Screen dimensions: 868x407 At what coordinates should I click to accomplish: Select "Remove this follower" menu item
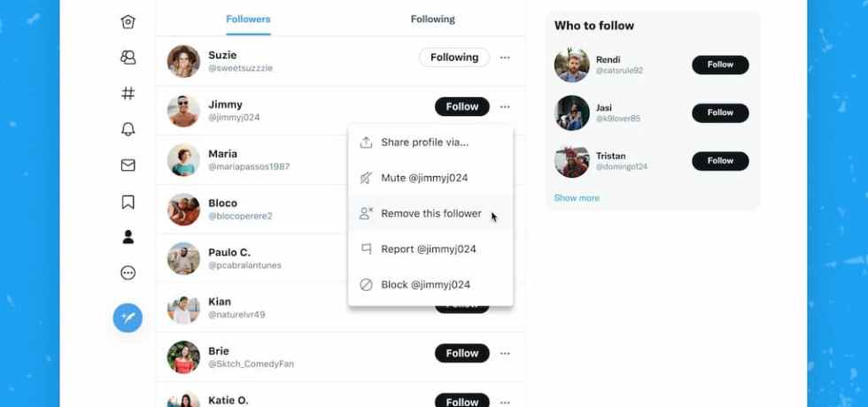click(x=430, y=213)
